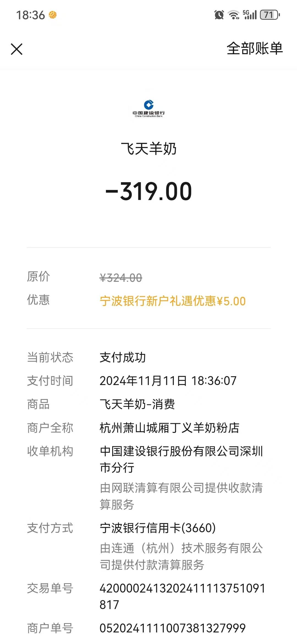This screenshot has width=297, height=644.
Task: Tap the merchant name 飞天羊奶
Action: click(149, 149)
